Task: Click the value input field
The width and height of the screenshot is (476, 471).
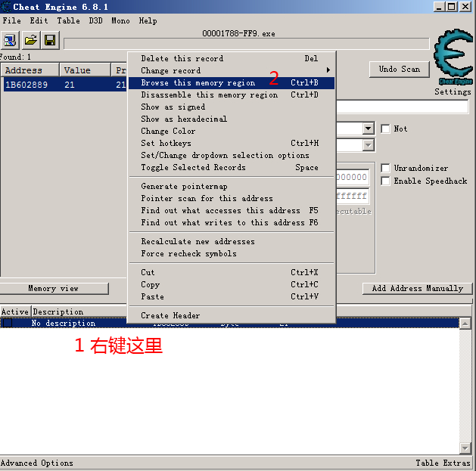Action: click(403, 107)
